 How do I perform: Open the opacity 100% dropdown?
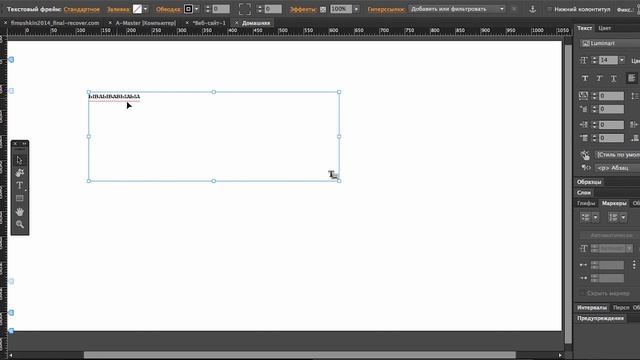[x=356, y=9]
